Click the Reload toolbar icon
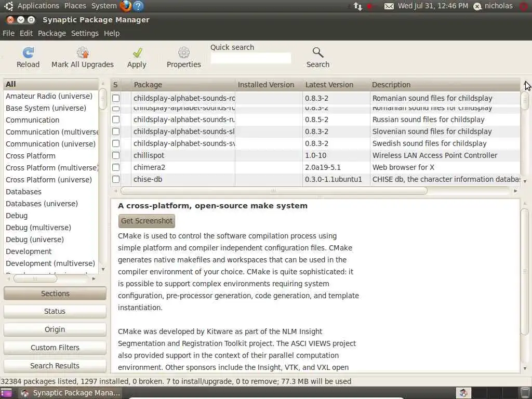This screenshot has height=399, width=532. coord(28,52)
